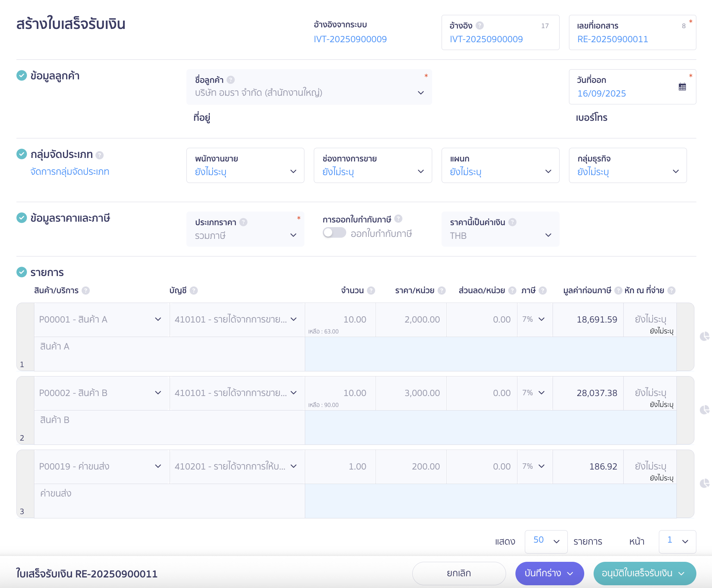Open the ประเภทราคา dropdown
This screenshot has width=712, height=588.
pos(245,229)
